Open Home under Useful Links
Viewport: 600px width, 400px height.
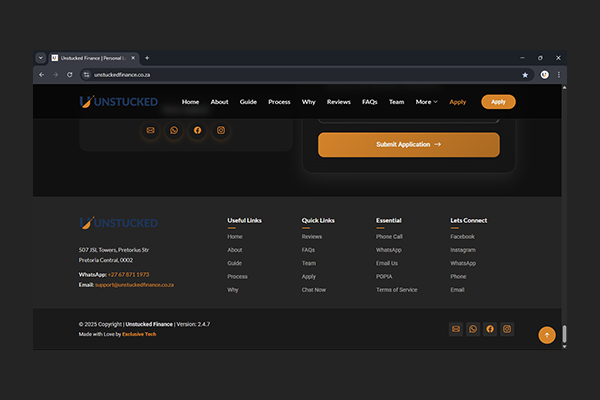(x=235, y=237)
